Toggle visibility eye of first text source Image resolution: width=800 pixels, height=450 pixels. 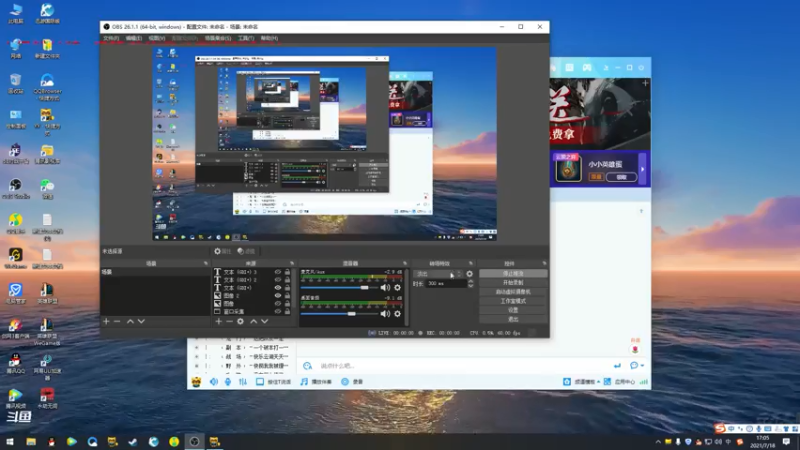278,272
